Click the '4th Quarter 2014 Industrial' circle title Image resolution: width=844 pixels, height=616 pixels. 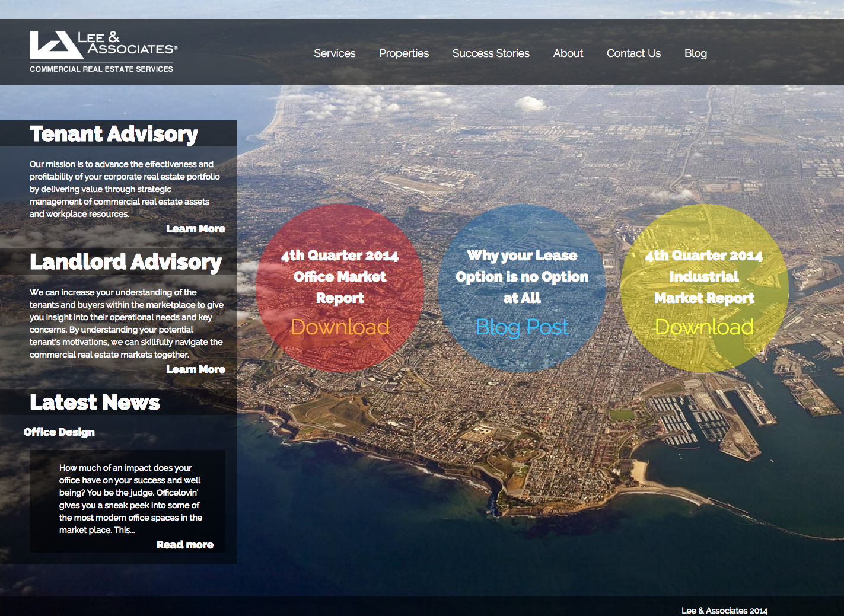point(704,277)
